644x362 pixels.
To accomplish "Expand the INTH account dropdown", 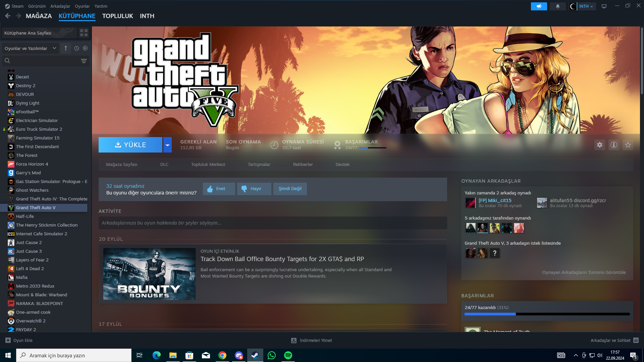I will [x=586, y=6].
